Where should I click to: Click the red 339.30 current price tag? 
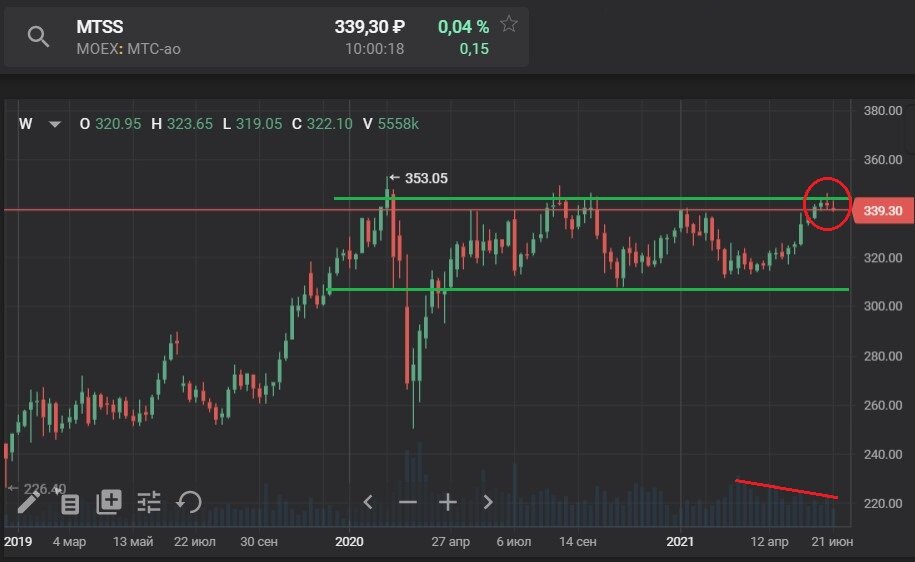click(882, 211)
